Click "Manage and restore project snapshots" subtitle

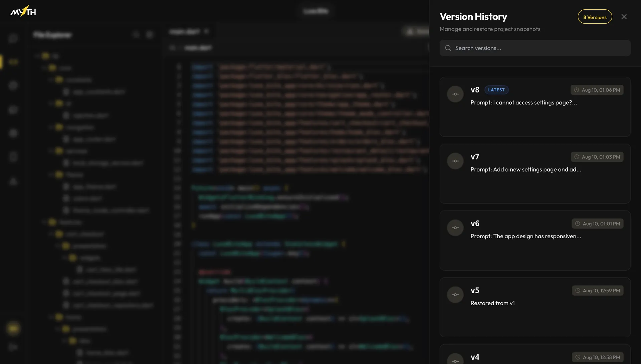(x=490, y=29)
